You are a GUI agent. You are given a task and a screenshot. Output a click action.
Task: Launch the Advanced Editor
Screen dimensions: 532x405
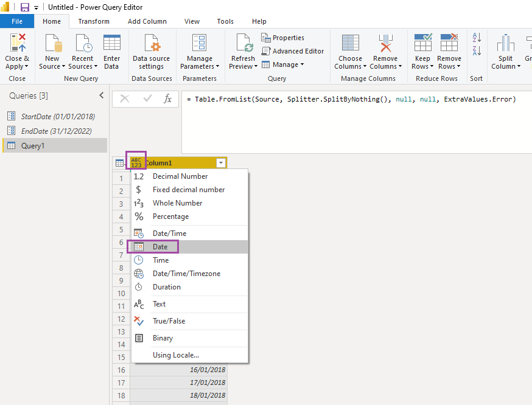point(292,51)
